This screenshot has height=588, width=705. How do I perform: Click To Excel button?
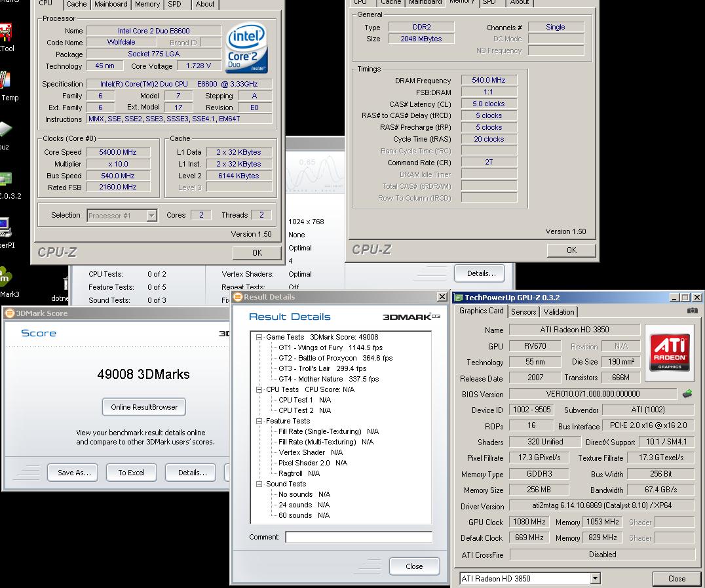click(131, 473)
